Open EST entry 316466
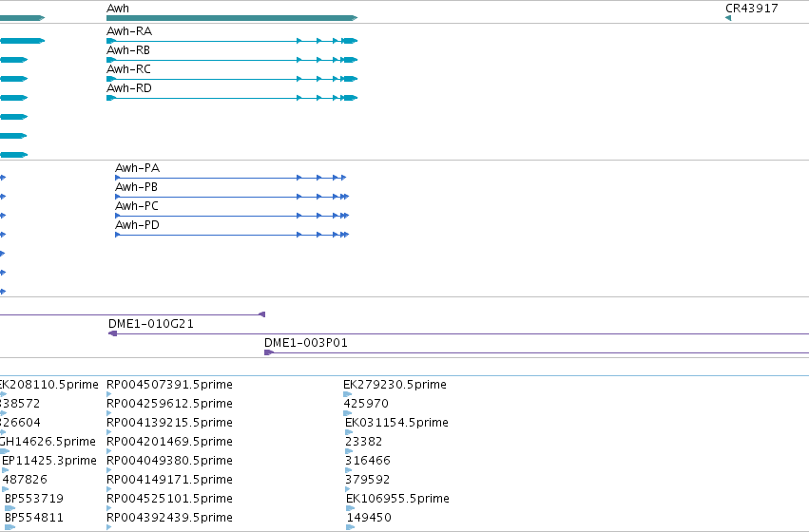The height and width of the screenshot is (532, 809). pyautogui.click(x=368, y=461)
